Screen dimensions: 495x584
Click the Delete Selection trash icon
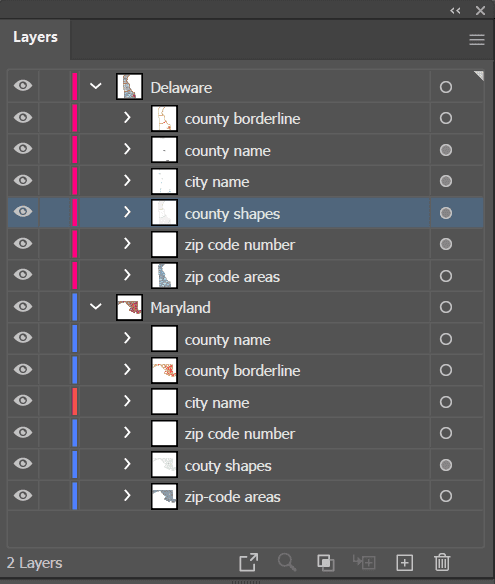[442, 562]
